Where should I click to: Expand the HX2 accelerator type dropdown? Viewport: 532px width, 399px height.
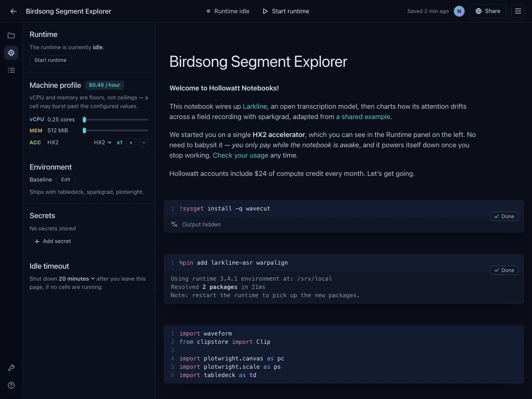(x=102, y=143)
